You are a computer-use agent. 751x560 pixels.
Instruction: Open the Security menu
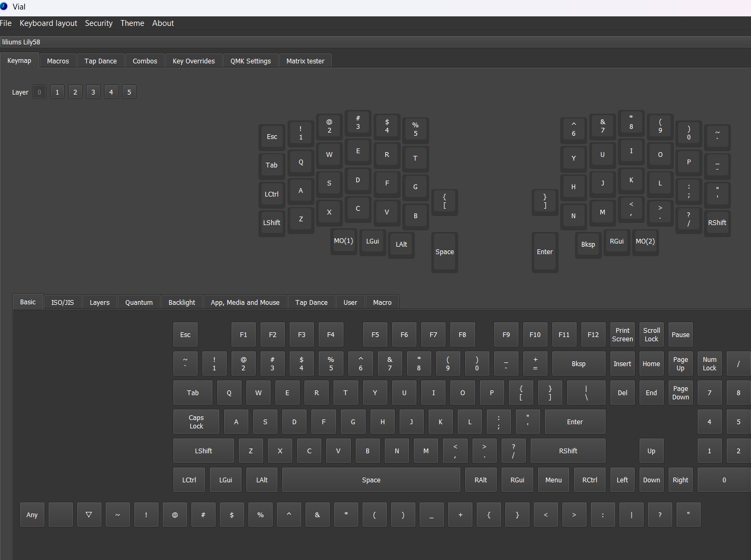99,23
